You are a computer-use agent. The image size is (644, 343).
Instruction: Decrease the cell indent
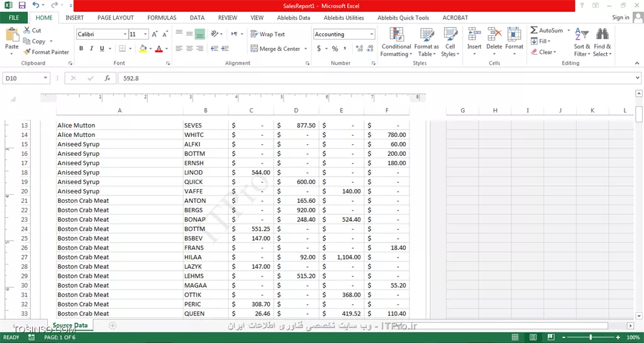214,48
